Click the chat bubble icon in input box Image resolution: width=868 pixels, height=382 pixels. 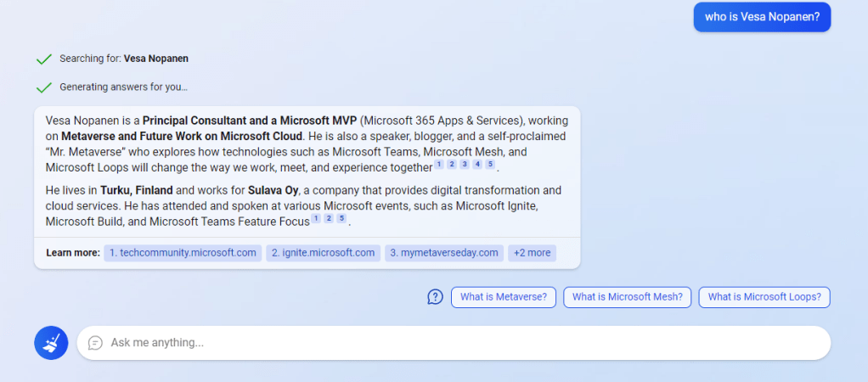click(x=96, y=343)
